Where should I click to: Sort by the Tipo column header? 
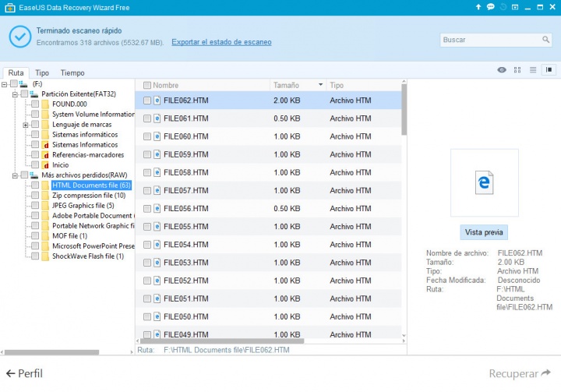(x=337, y=85)
